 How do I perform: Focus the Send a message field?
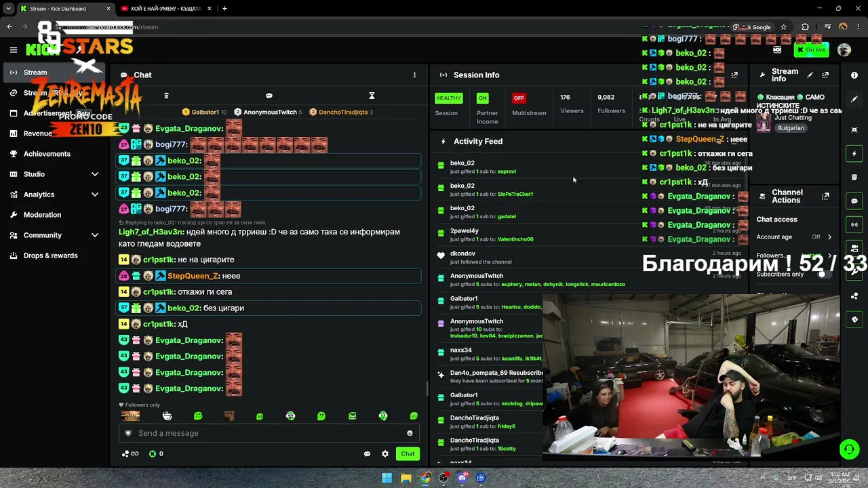tap(269, 433)
